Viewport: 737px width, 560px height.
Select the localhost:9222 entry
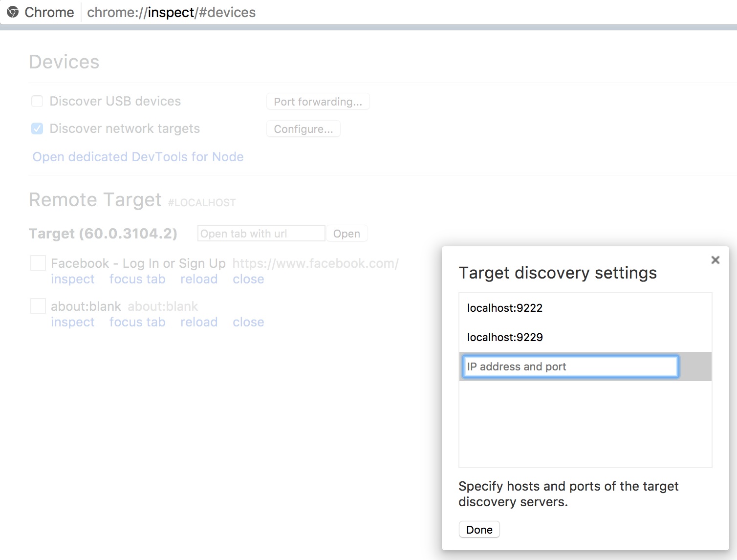click(x=505, y=308)
